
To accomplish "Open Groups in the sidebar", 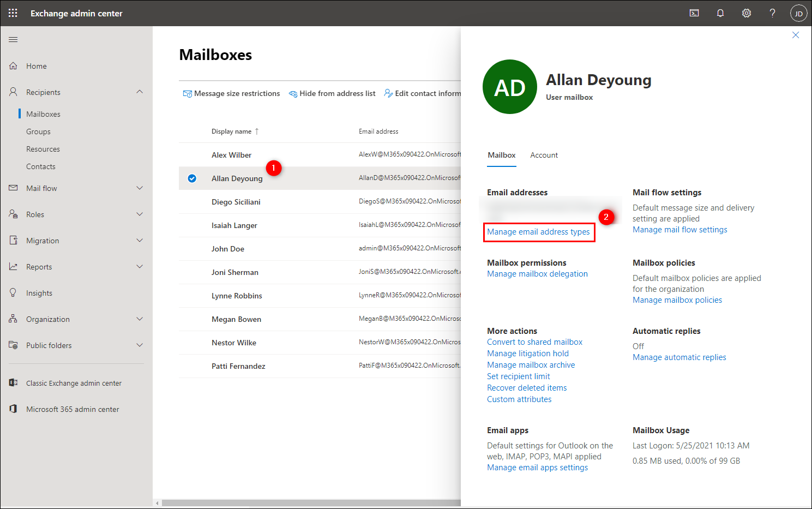I will (x=38, y=131).
